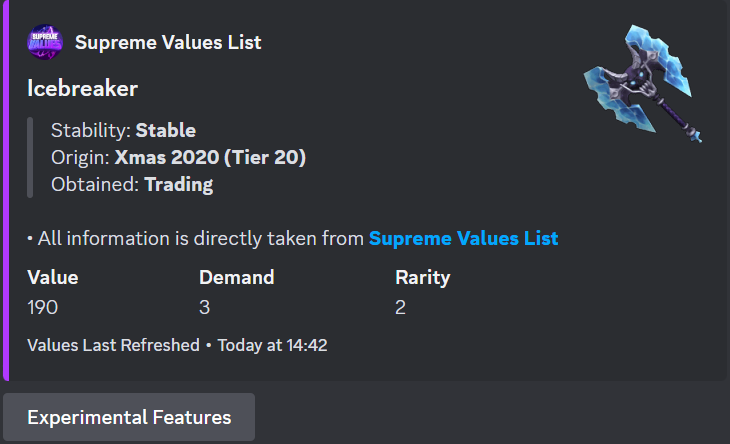This screenshot has height=444, width=730.
Task: Select the Icebreaker embed title
Action: point(82,88)
